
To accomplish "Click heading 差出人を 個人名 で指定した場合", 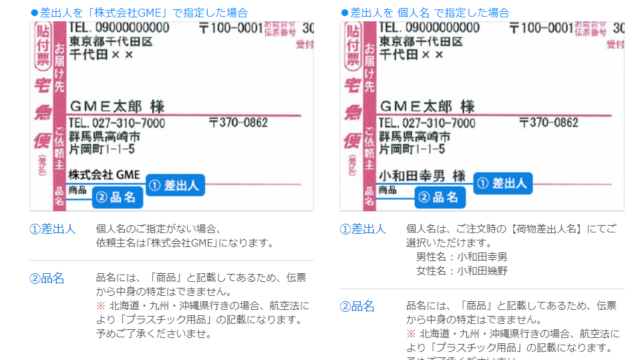I will [425, 13].
